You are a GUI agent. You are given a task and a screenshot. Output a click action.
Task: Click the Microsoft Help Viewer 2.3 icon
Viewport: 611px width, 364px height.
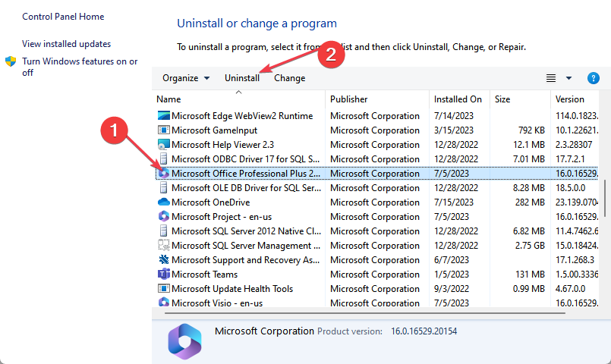163,145
